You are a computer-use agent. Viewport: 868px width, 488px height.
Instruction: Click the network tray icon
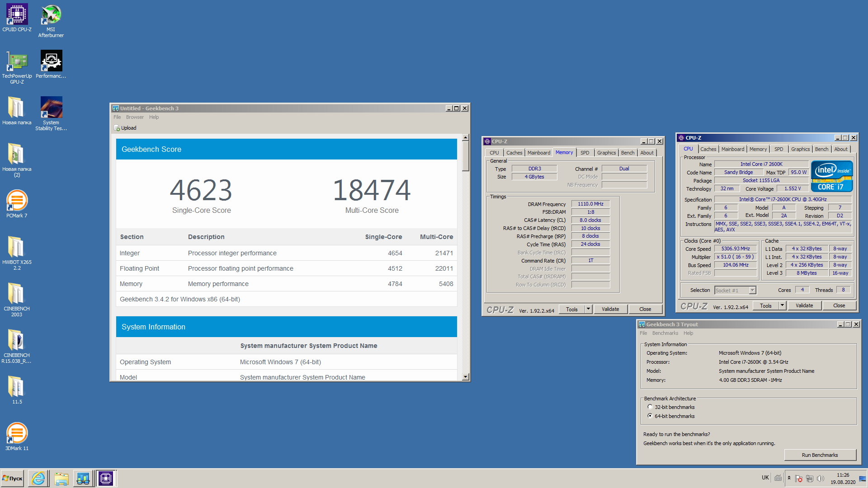(809, 479)
